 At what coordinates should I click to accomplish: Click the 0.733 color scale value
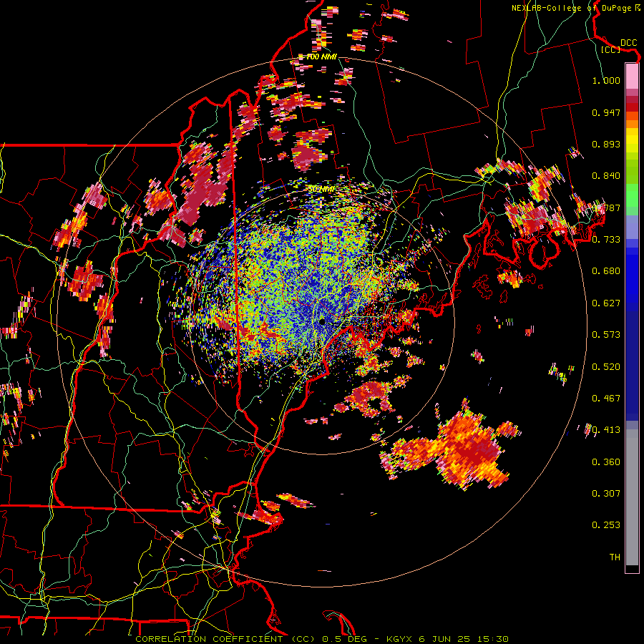coord(606,240)
